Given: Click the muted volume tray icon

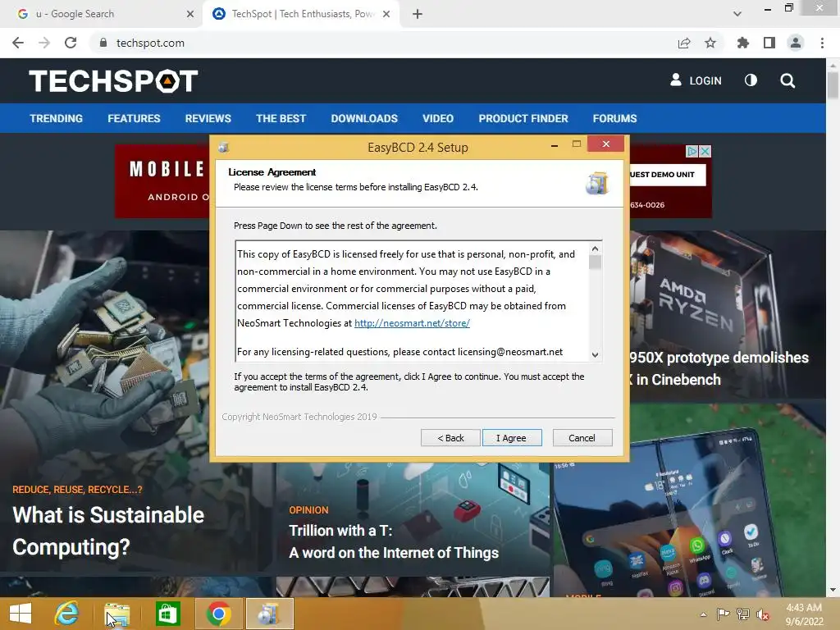Looking at the screenshot, I should [762, 614].
